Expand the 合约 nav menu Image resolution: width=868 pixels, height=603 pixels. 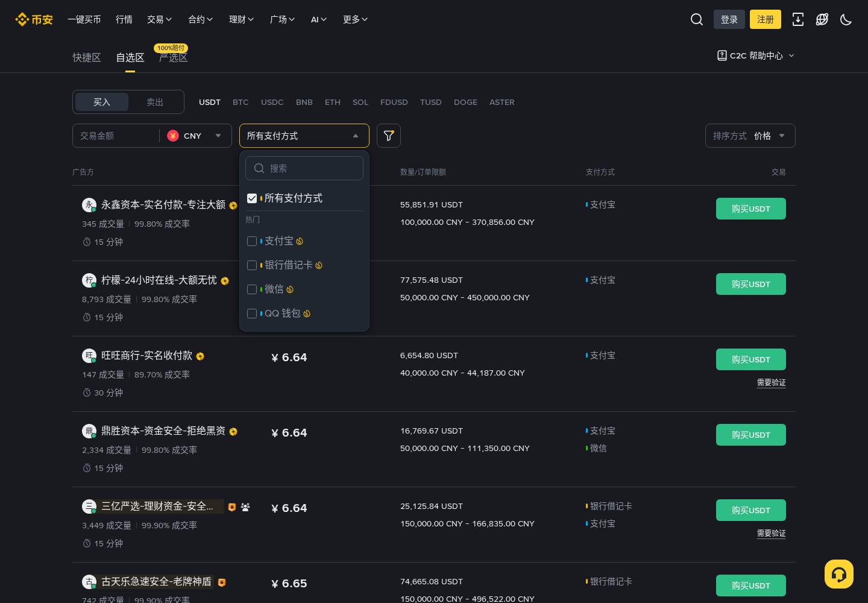click(x=201, y=19)
